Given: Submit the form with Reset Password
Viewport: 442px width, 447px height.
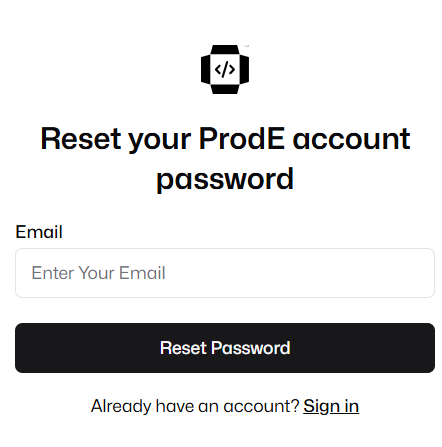Looking at the screenshot, I should coord(225,348).
